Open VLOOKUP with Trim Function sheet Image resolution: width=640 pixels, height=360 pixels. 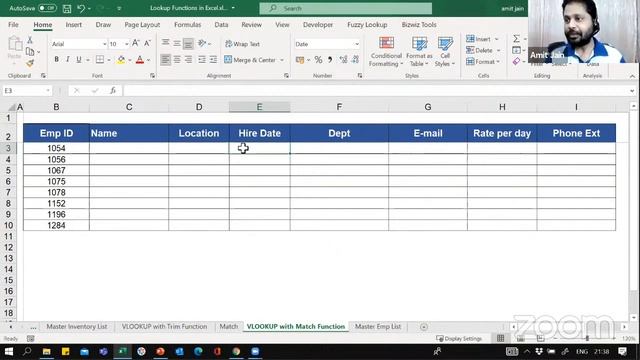click(x=164, y=327)
